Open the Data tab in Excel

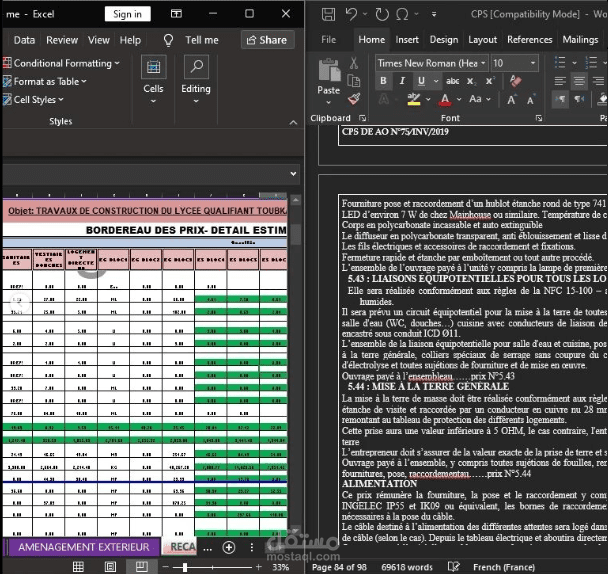(24, 40)
